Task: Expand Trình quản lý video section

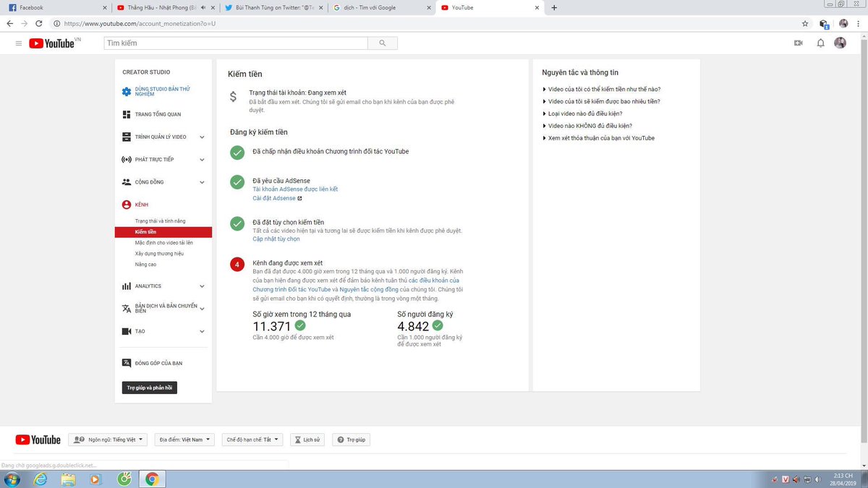Action: tap(202, 137)
